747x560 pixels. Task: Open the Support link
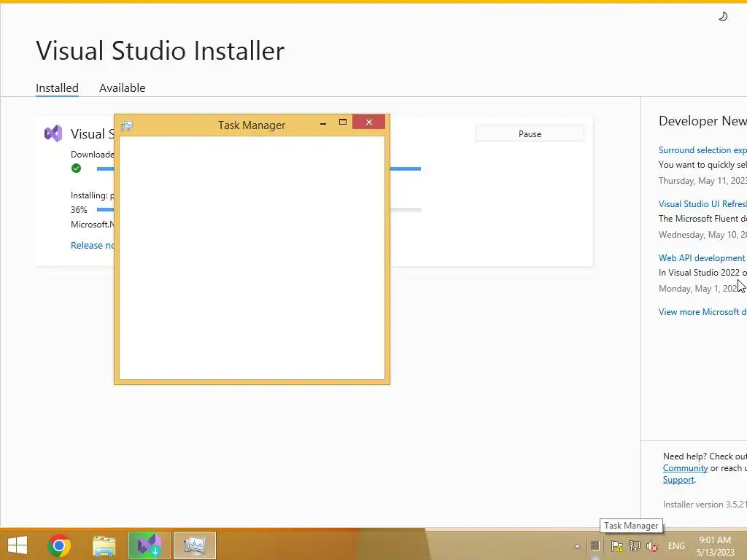(678, 480)
